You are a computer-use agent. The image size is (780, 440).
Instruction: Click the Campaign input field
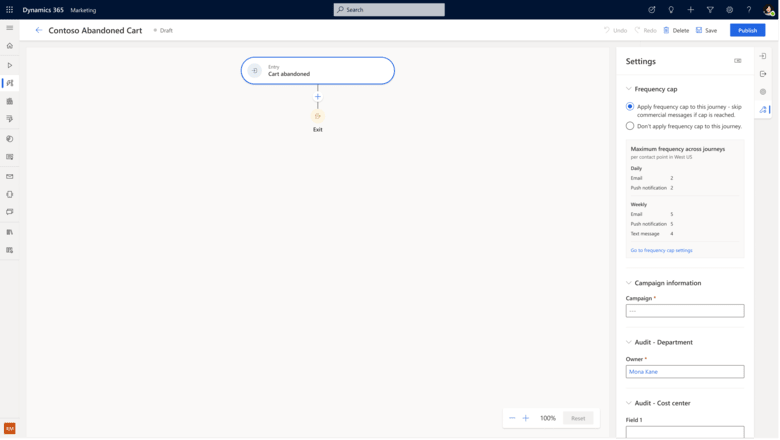684,311
